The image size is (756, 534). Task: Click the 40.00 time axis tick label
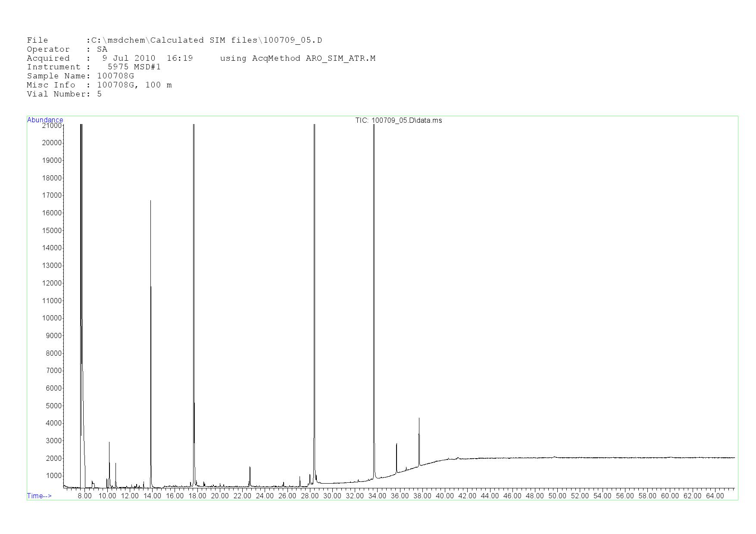point(444,496)
